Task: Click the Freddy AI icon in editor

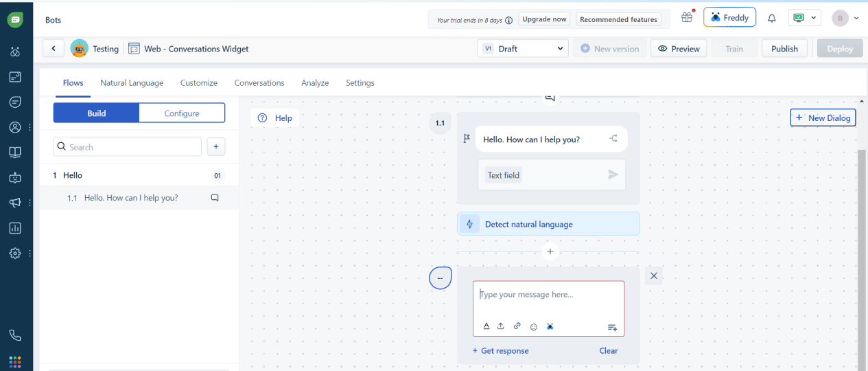Action: tap(550, 326)
